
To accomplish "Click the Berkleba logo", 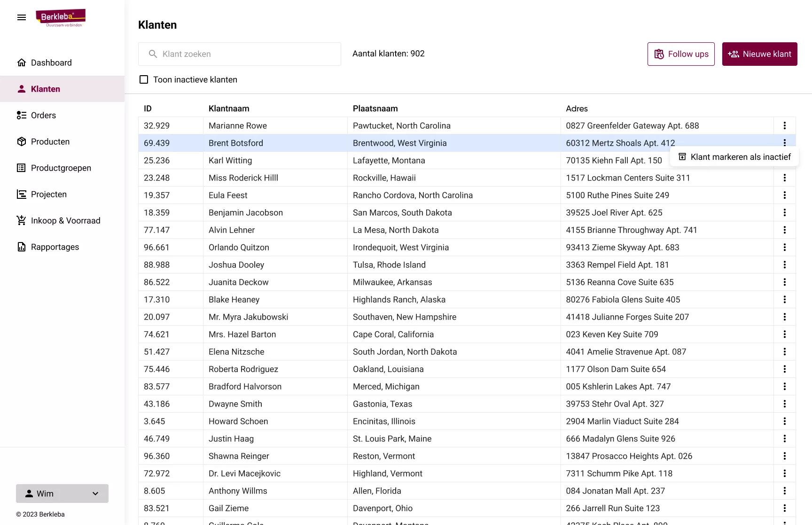I will point(61,18).
